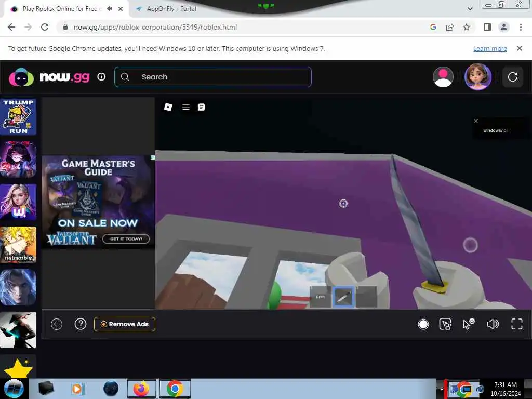This screenshot has height=399, width=532.
Task: Open the pink user profile icon
Action: [443, 77]
